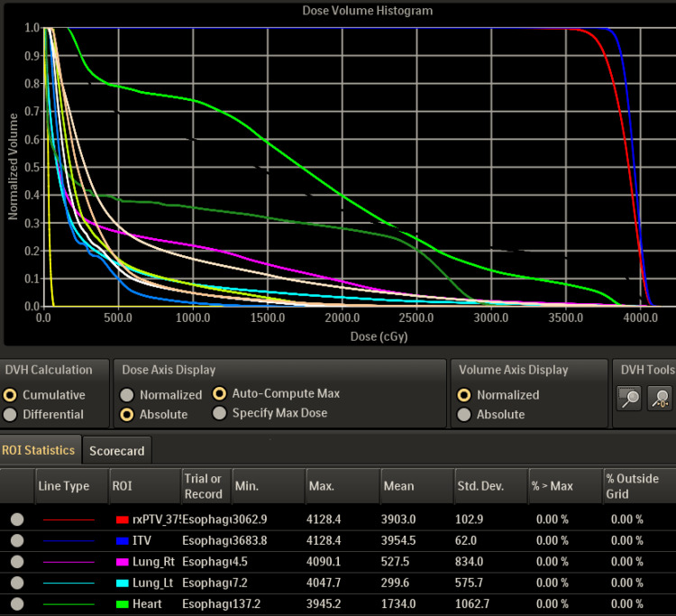The height and width of the screenshot is (616, 676).
Task: Click ITV std dev value 62.0
Action: [x=466, y=540]
